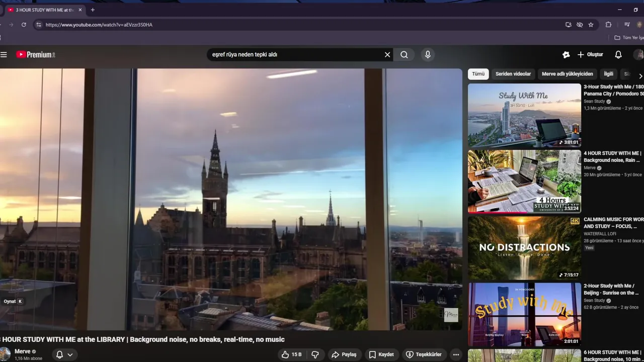
Task: Reload the page in browser
Action: tap(24, 25)
